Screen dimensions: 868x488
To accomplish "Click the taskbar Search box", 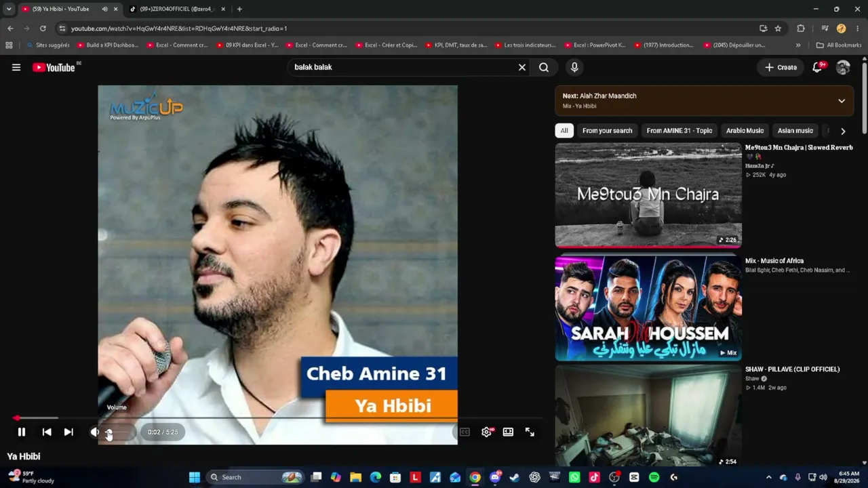I will 255,477.
